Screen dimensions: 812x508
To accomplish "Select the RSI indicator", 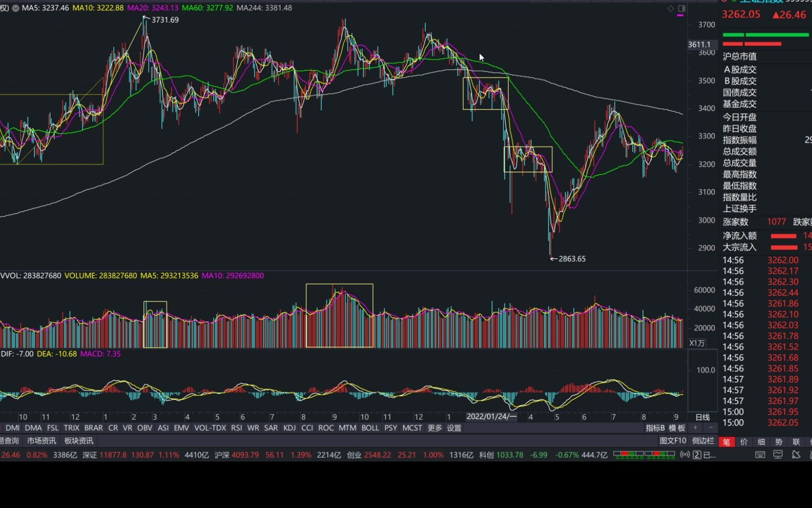I will pos(236,428).
